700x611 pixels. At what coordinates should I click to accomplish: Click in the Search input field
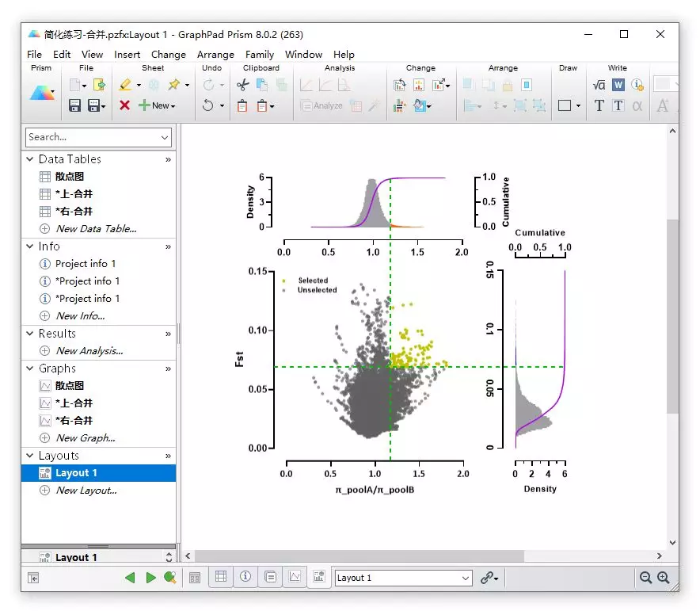pos(92,137)
